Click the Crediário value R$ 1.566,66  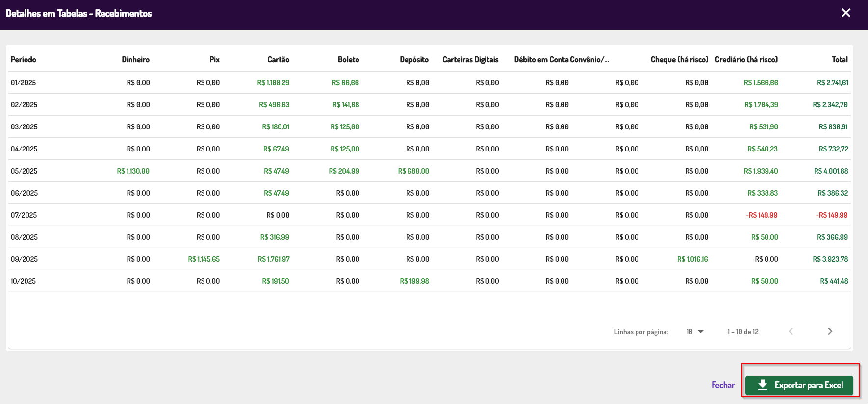pyautogui.click(x=761, y=83)
